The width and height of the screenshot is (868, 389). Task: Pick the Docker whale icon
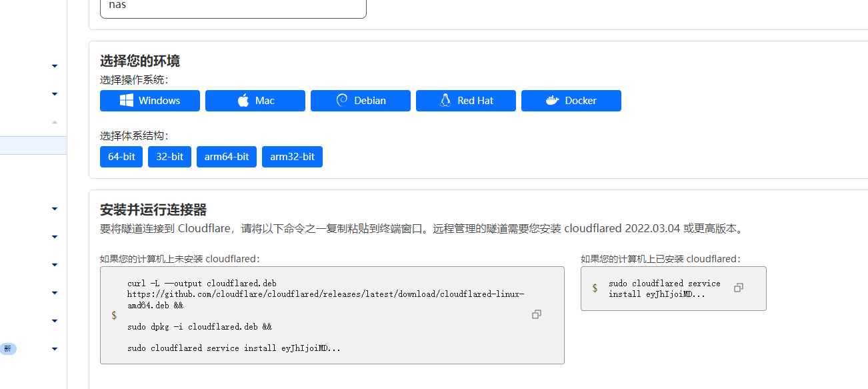pyautogui.click(x=552, y=101)
